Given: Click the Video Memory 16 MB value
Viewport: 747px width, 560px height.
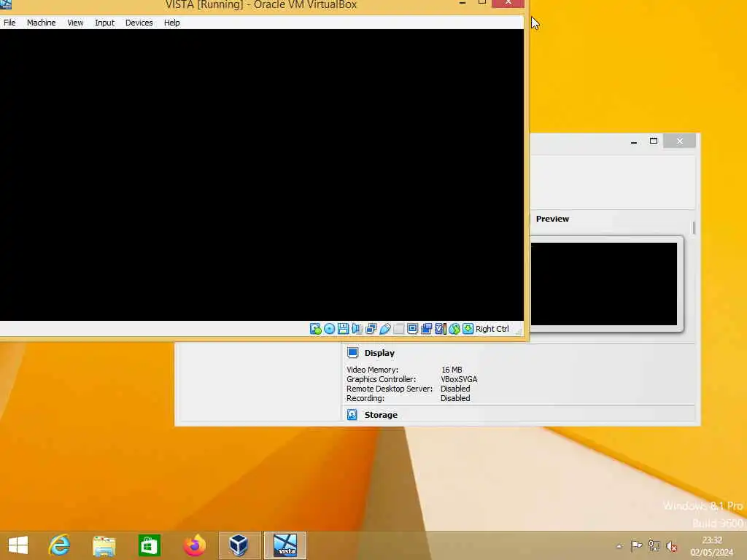Looking at the screenshot, I should coord(451,370).
